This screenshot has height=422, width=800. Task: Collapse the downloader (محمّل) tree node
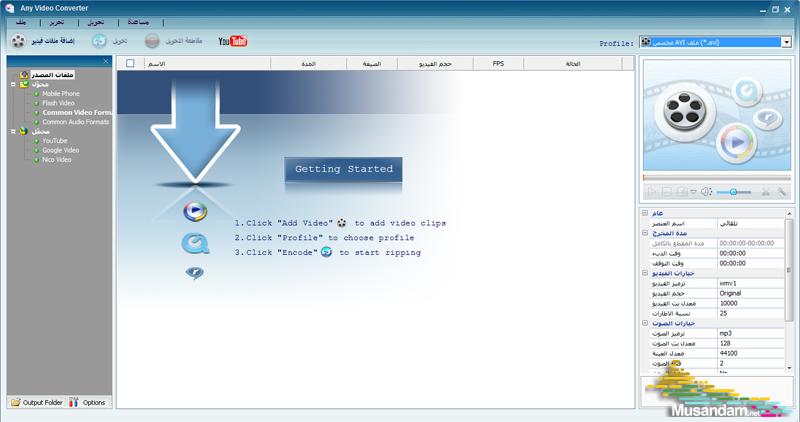point(13,131)
